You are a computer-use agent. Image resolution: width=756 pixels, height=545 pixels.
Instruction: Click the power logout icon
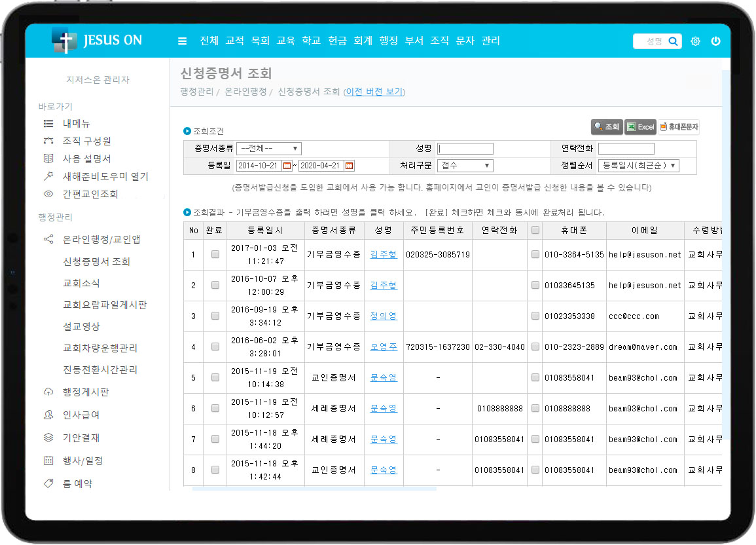tap(715, 41)
